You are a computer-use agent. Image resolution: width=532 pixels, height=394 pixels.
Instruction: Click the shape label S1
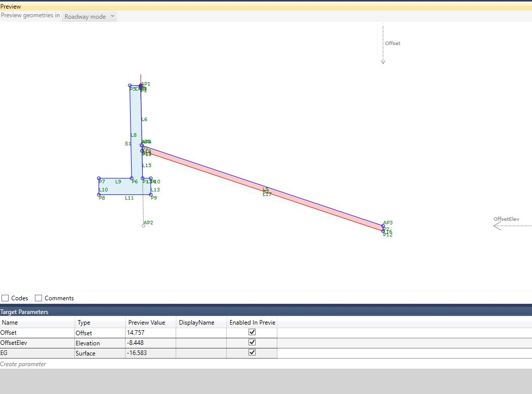pyautogui.click(x=128, y=143)
